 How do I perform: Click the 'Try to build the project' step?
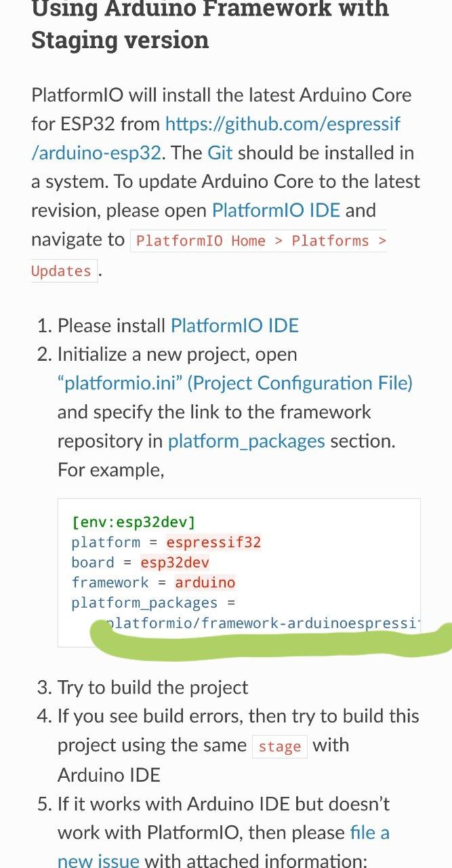[152, 688]
